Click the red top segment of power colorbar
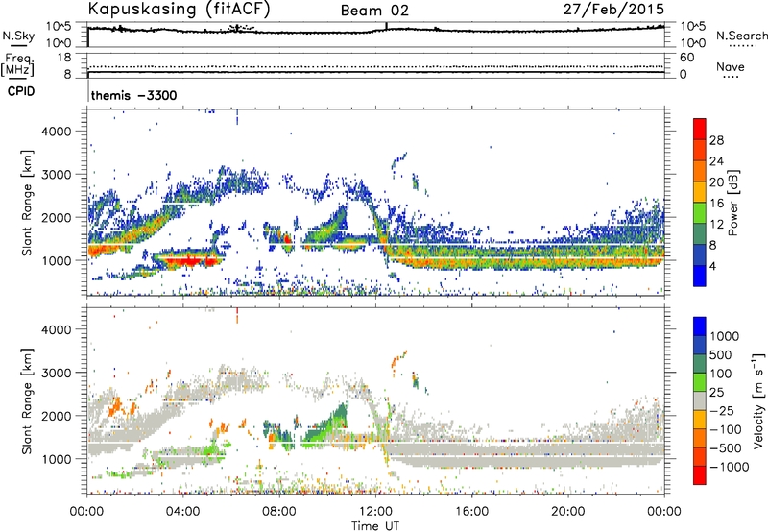 point(700,129)
